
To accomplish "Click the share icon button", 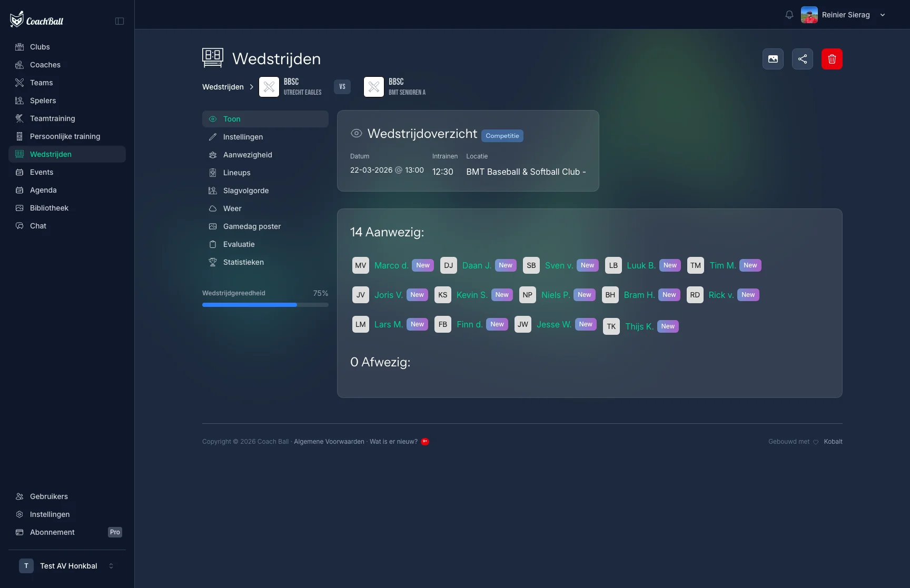I will pos(802,59).
